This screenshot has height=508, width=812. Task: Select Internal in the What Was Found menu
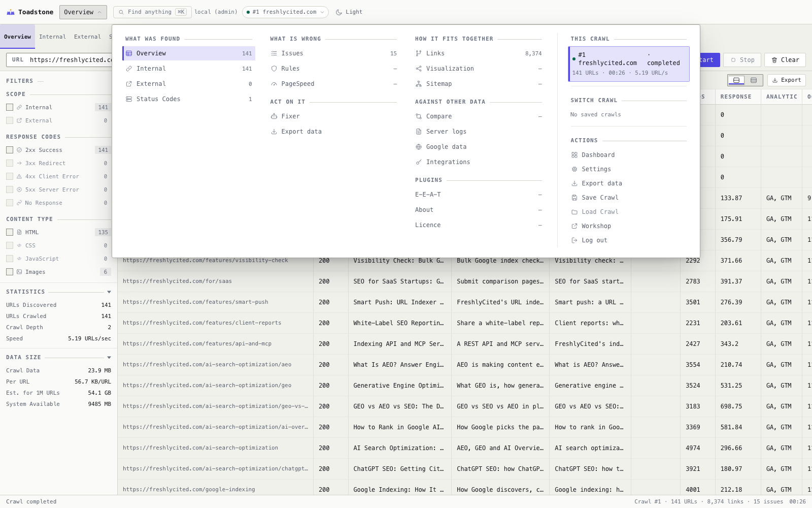[189, 69]
